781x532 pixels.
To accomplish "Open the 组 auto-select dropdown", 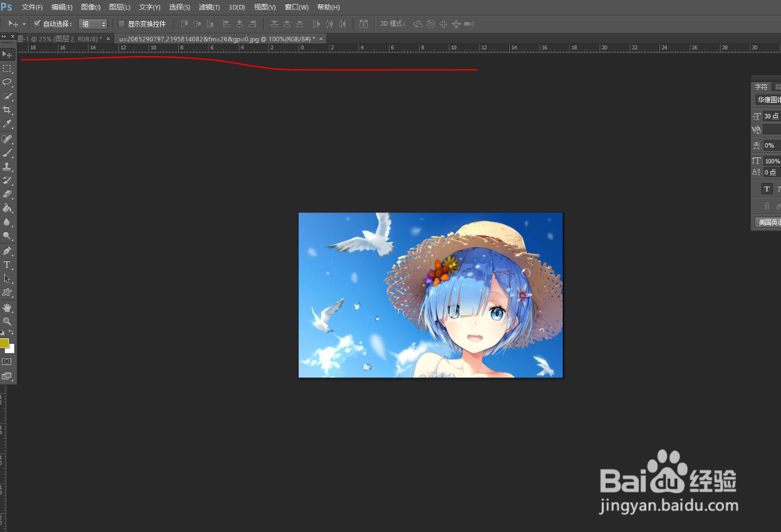I will point(93,24).
